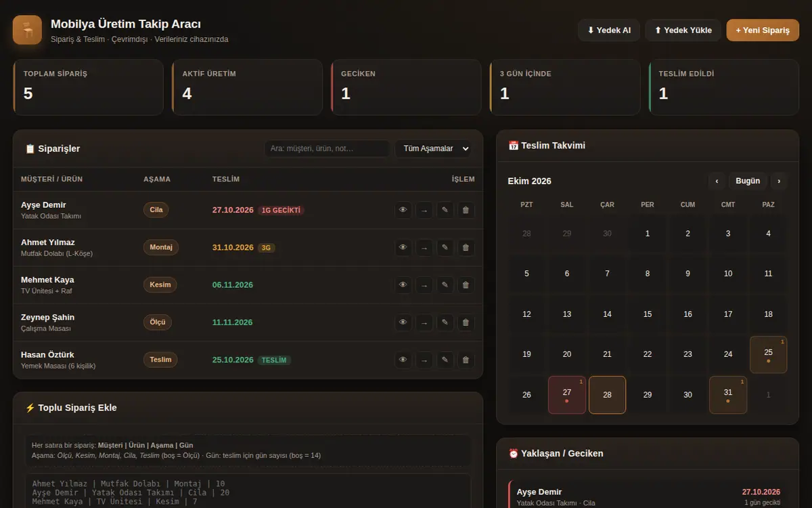This screenshot has height=508, width=812.
Task: Edit the Ahmet Yılmaz order
Action: click(445, 247)
